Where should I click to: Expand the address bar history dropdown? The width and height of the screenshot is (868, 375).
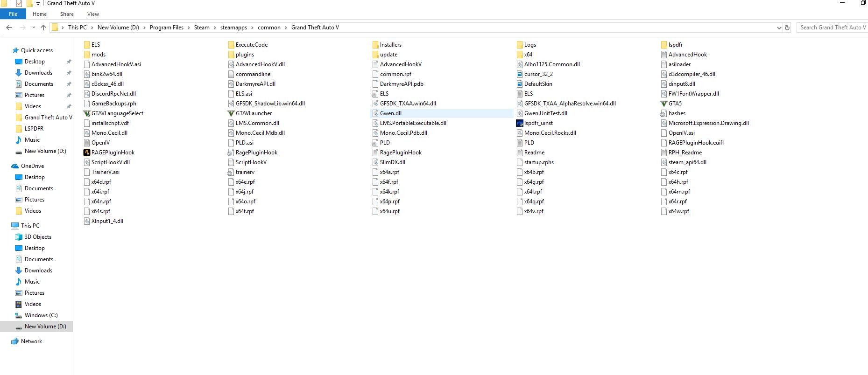click(779, 28)
